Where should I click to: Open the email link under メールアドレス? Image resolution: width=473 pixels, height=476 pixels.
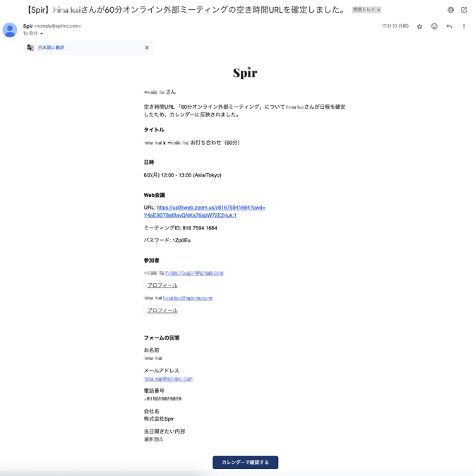click(x=168, y=379)
